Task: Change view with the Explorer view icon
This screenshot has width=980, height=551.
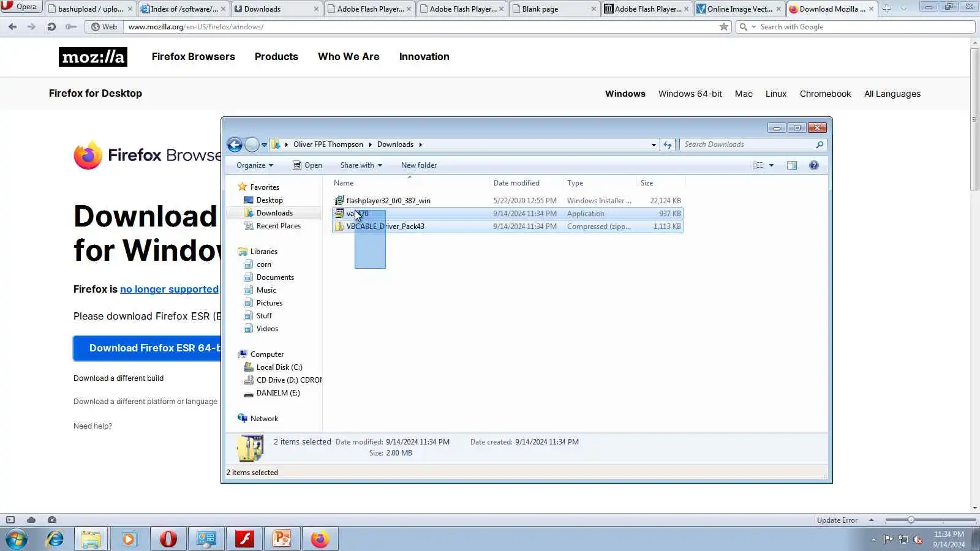Action: point(758,165)
